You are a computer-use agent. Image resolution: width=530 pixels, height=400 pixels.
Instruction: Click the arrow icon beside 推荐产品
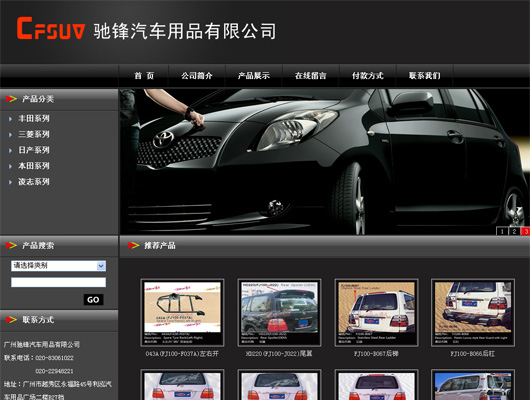point(134,245)
